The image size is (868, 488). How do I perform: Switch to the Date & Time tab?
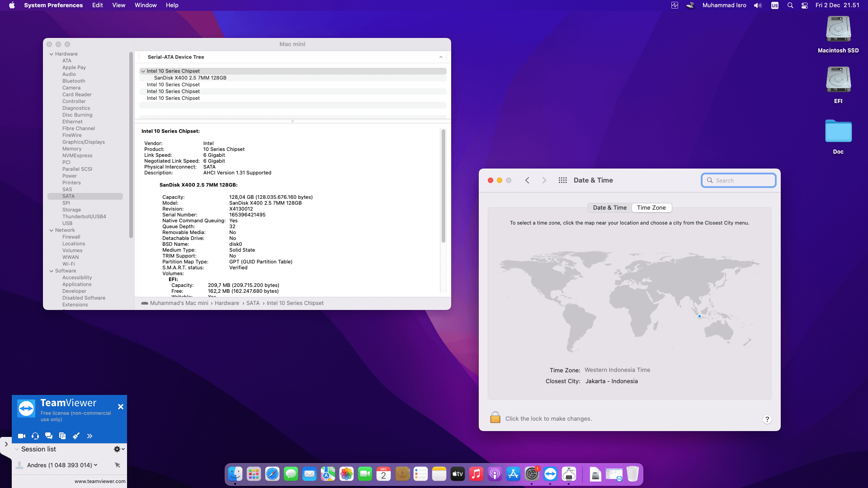pos(609,208)
